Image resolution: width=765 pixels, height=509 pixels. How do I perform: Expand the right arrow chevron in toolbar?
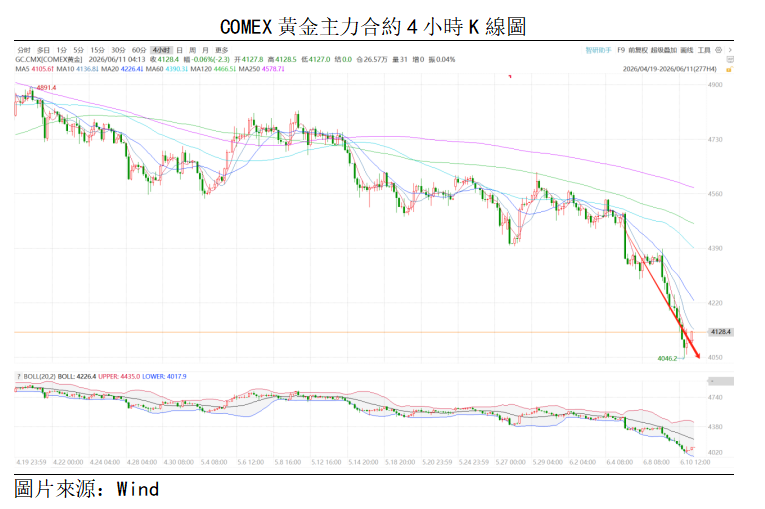point(730,50)
